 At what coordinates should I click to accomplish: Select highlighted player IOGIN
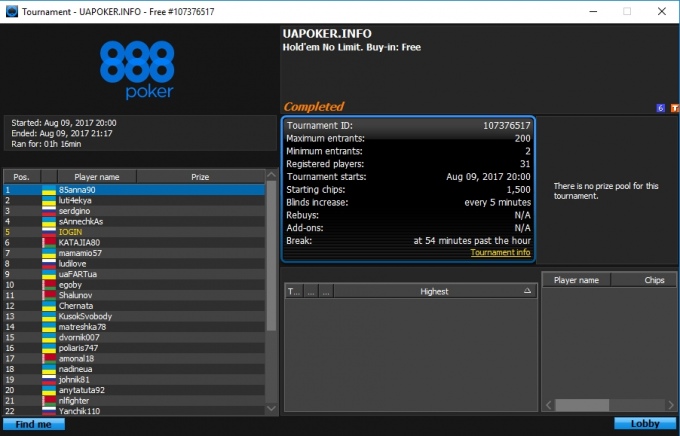tap(134, 232)
